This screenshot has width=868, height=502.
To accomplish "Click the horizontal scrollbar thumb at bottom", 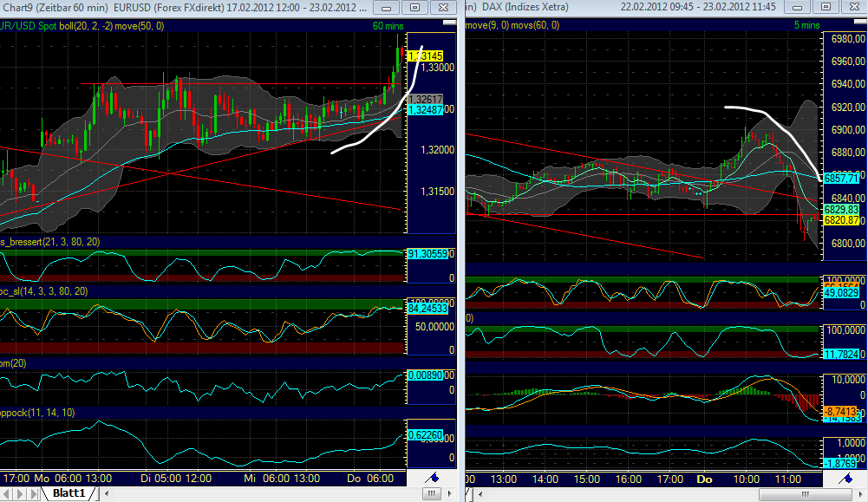I will [x=431, y=493].
